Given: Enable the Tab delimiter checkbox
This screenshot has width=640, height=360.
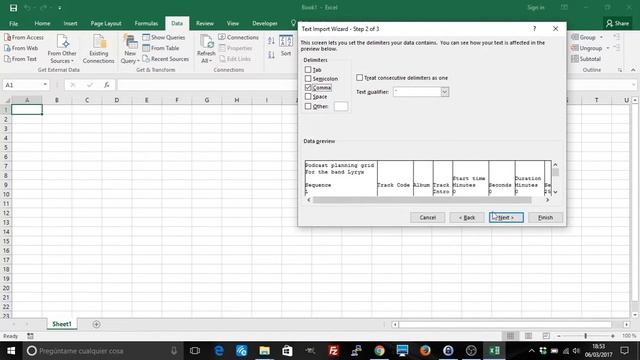Looking at the screenshot, I should 308,70.
